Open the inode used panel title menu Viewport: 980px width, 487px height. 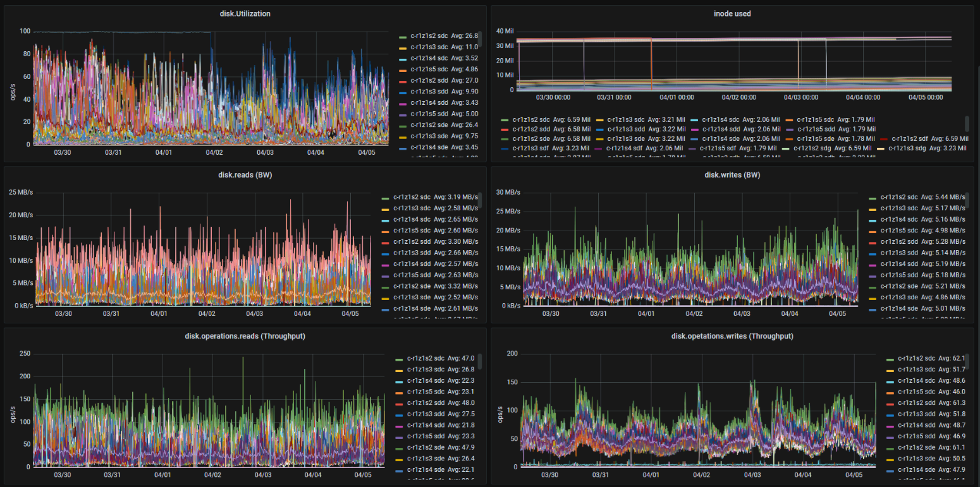coord(732,13)
